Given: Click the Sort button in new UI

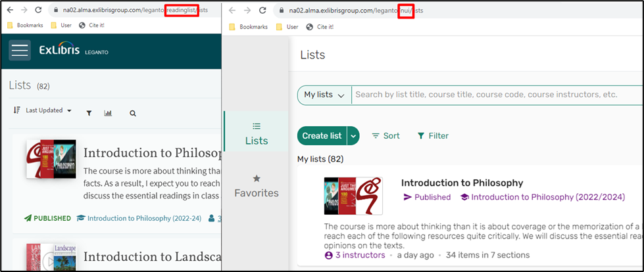Looking at the screenshot, I should coord(385,136).
